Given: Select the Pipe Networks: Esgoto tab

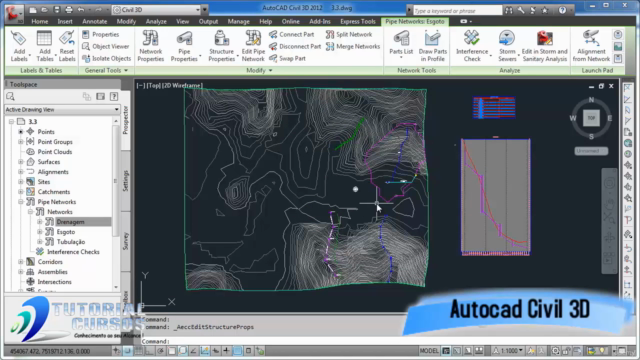Looking at the screenshot, I should point(415,21).
